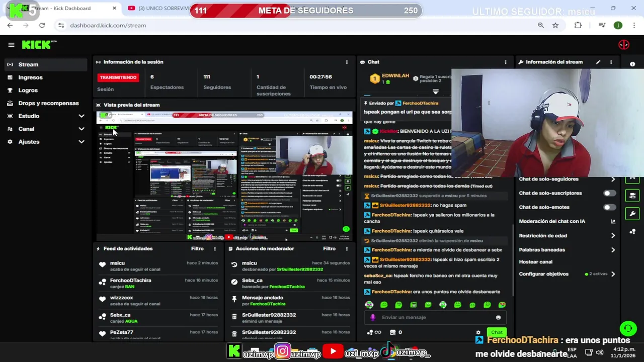Open Configurar objetivos chevron
644x362 pixels.
click(x=613, y=274)
